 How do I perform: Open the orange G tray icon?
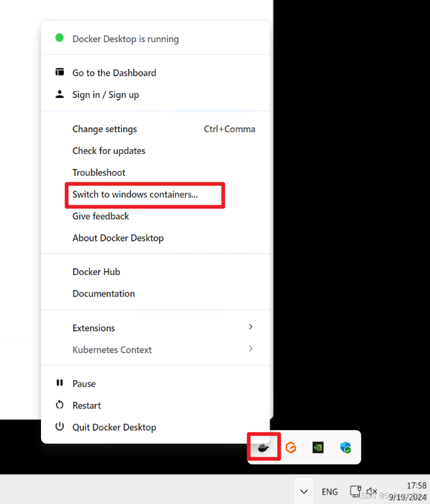click(291, 447)
